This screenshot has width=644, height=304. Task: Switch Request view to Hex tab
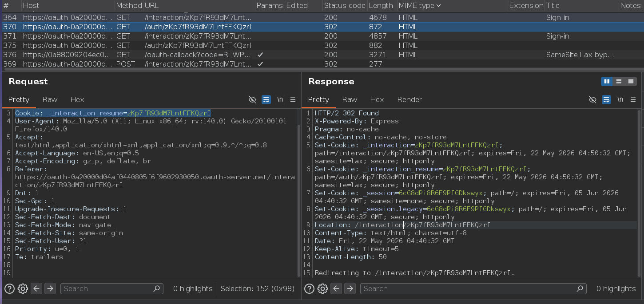coord(77,99)
